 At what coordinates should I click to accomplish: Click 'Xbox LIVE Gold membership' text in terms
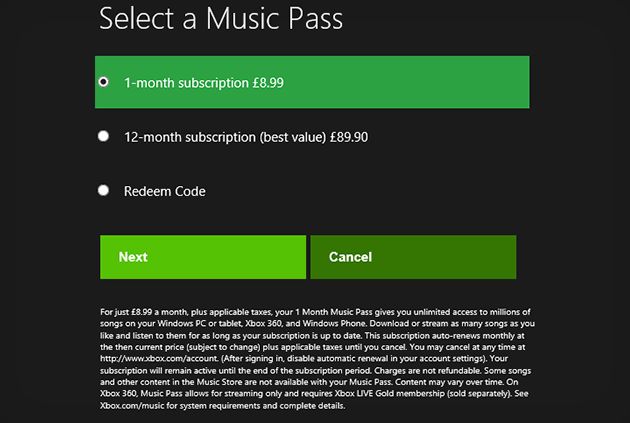pos(389,394)
